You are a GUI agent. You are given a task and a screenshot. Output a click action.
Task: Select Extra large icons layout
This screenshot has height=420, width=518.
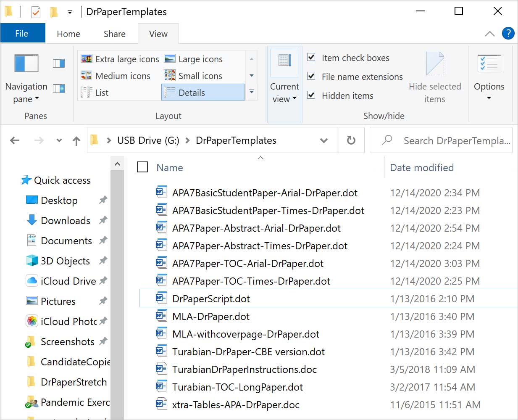(x=120, y=59)
